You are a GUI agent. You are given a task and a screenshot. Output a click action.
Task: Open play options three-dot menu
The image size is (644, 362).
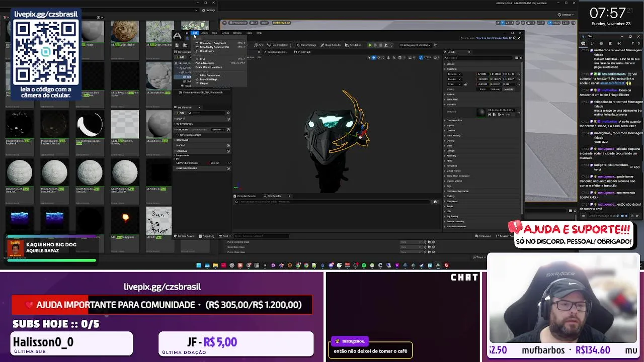tap(391, 45)
